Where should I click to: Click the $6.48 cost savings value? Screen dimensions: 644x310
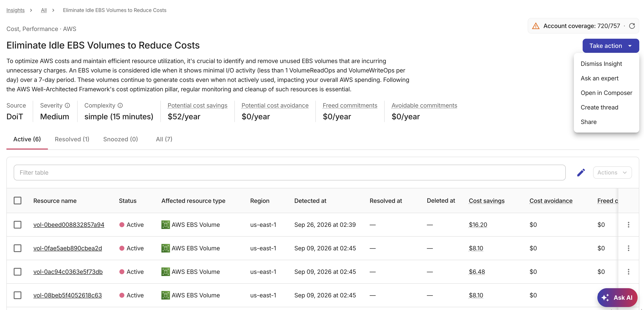click(x=477, y=272)
